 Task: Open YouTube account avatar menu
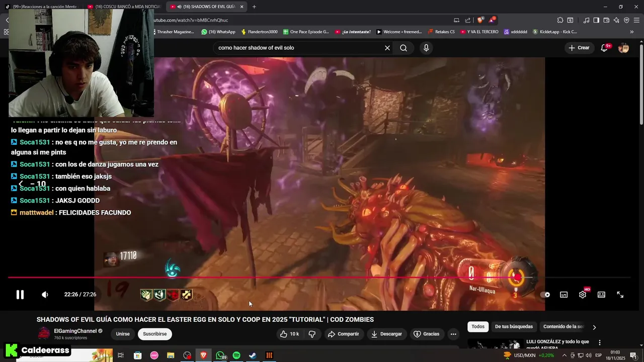coord(623,48)
